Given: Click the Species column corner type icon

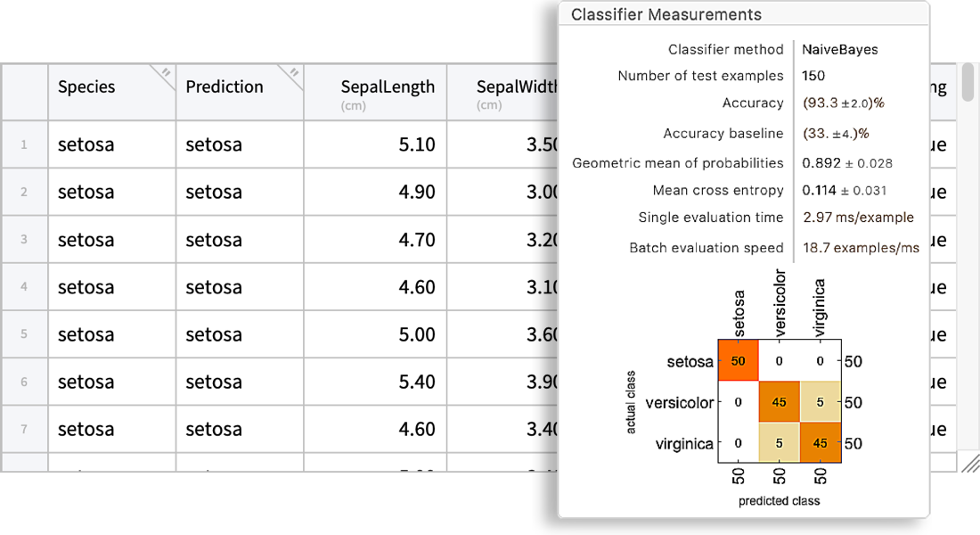Looking at the screenshot, I should [165, 73].
